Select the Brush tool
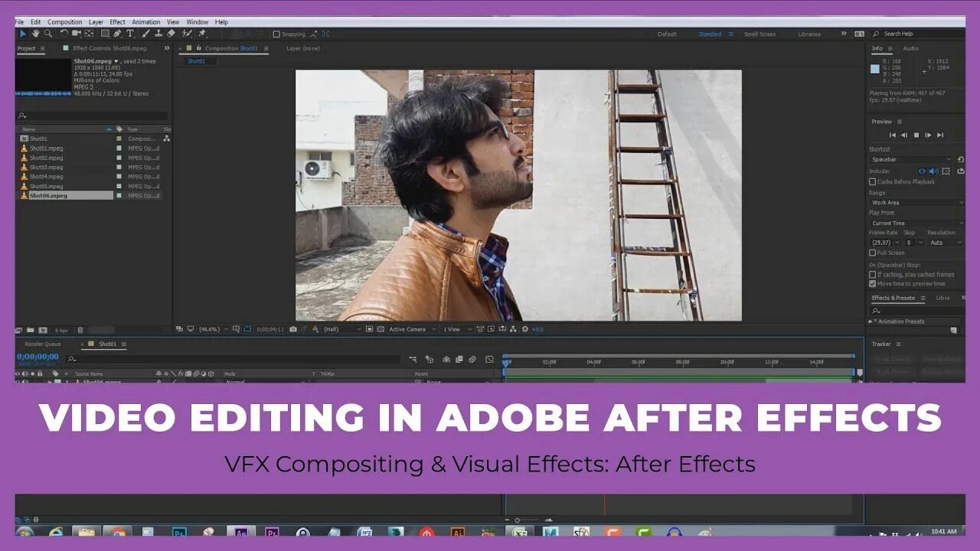This screenshot has width=980, height=551. coord(145,34)
